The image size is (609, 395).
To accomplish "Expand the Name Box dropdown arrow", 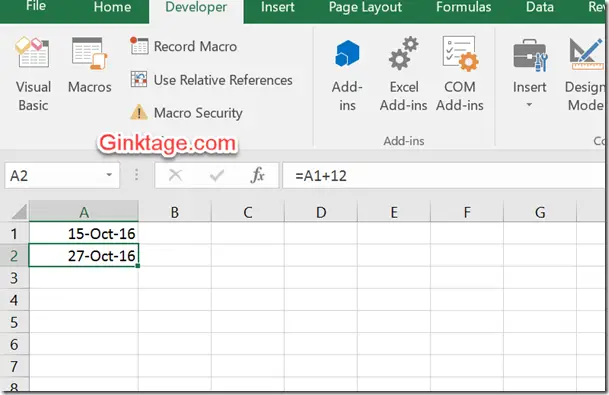I will tap(109, 175).
